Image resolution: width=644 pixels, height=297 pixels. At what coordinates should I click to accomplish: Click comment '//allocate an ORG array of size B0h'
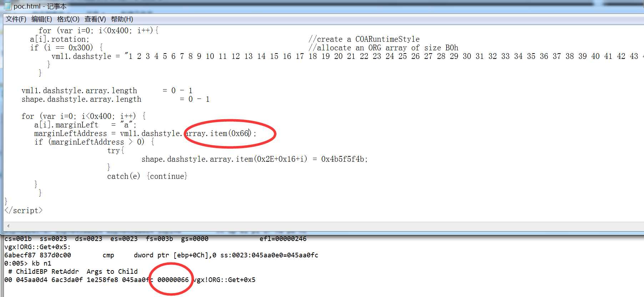click(383, 48)
